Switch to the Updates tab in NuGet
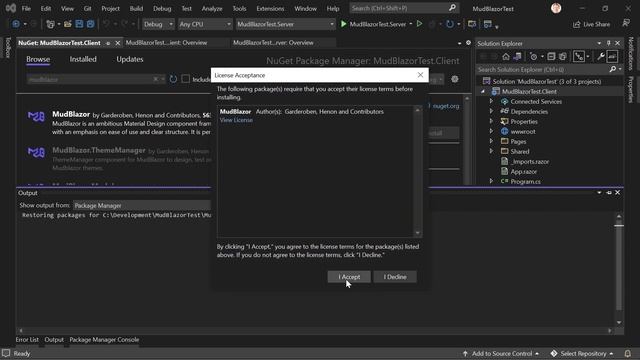 [130, 59]
